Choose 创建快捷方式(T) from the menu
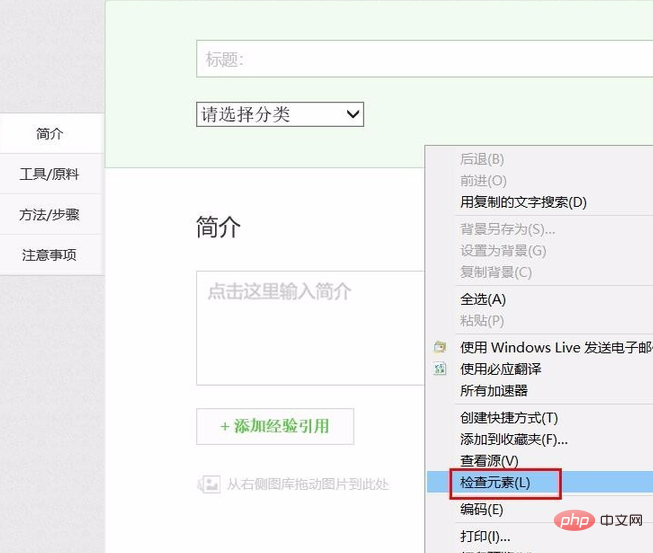 tap(508, 417)
